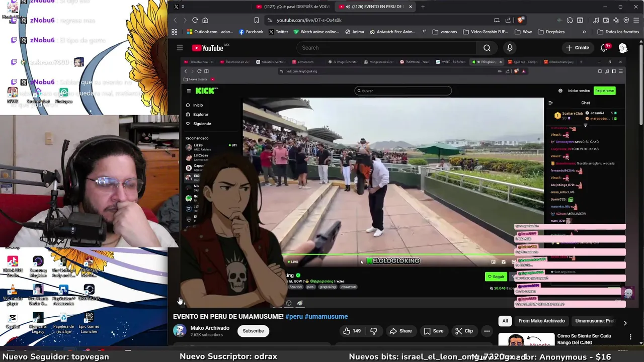
Task: Expand the bookmarks bar overflow chevron
Action: click(584, 32)
